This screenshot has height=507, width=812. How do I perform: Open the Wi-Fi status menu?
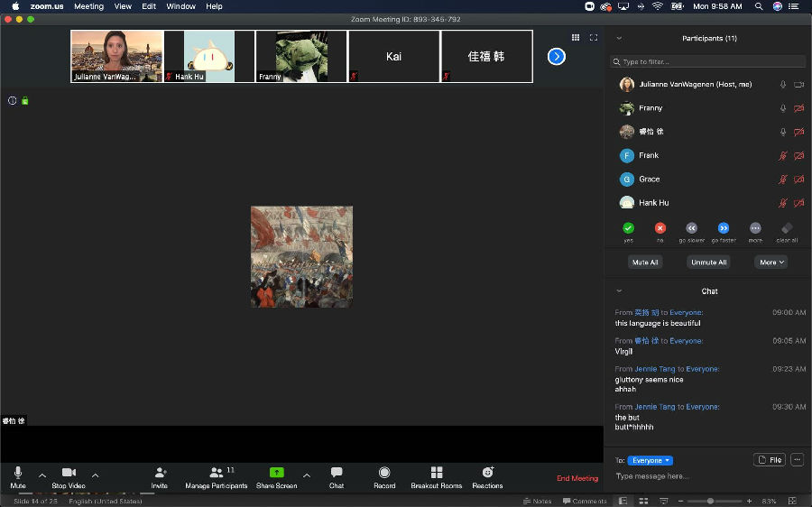658,6
